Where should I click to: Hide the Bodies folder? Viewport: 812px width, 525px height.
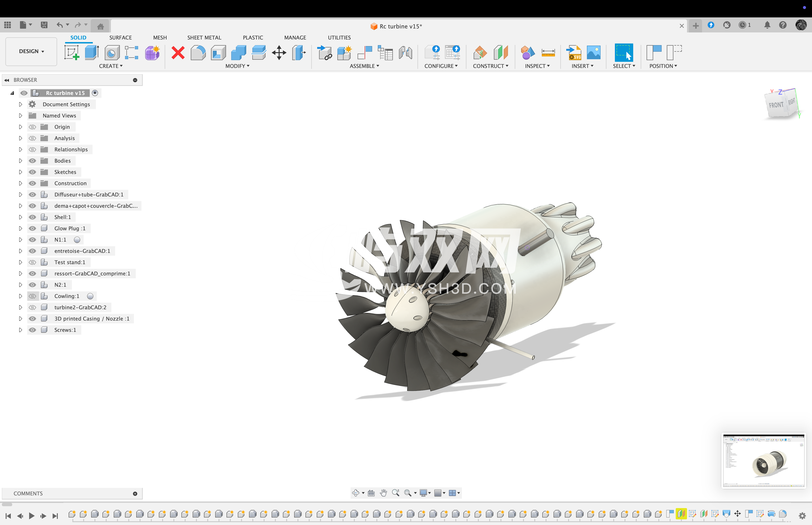point(32,161)
